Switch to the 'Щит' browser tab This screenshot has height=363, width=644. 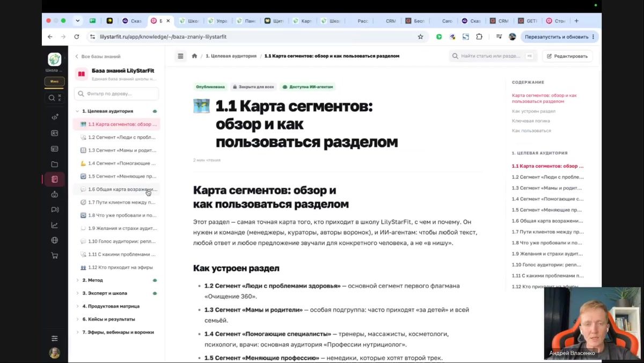point(275,21)
